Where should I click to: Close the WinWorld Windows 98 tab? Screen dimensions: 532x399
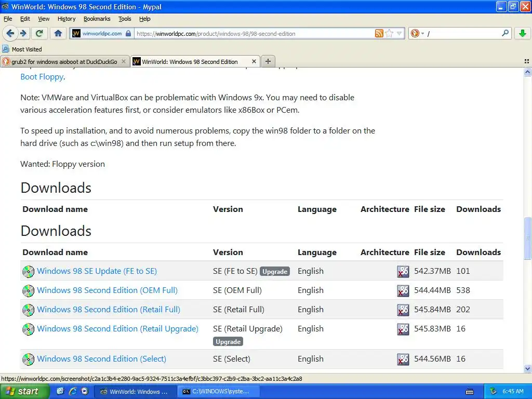pyautogui.click(x=254, y=61)
